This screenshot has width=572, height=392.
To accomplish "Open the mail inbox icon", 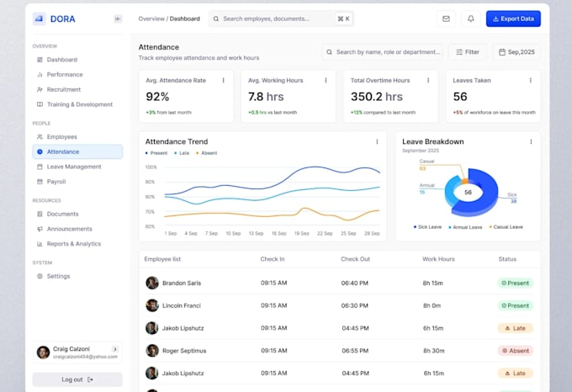I will [446, 19].
